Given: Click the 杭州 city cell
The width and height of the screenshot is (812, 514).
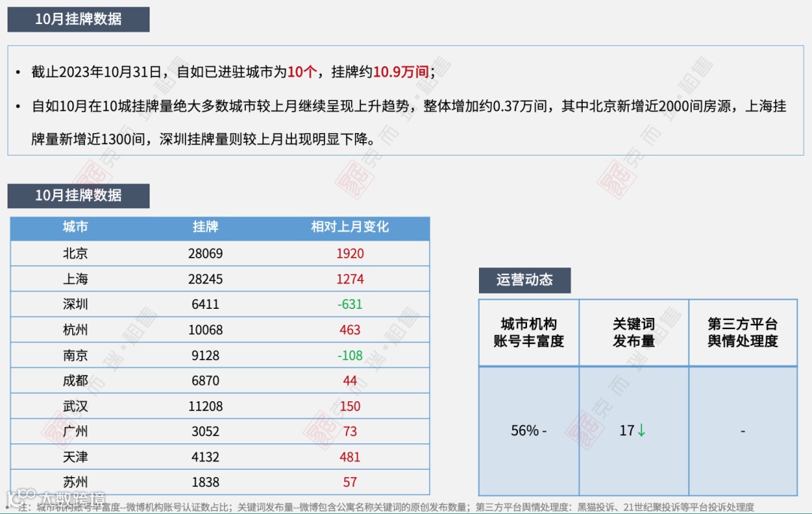Looking at the screenshot, I should pos(76,330).
